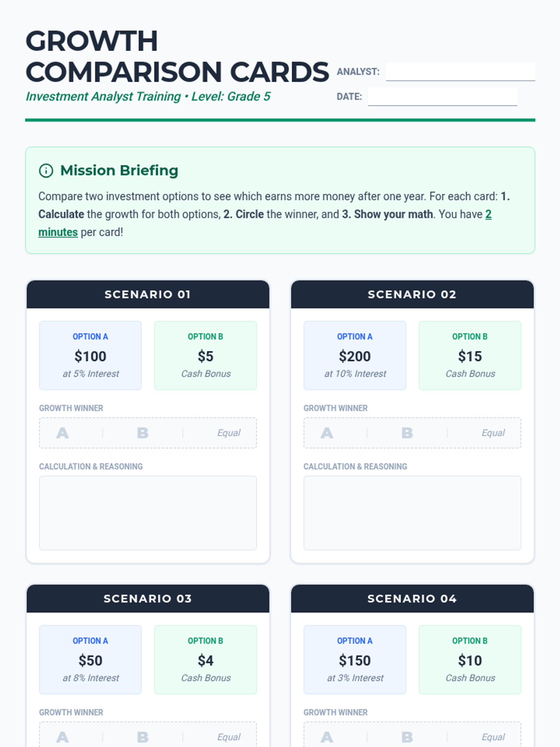
Task: Click the $50 at 8% Interest card
Action: click(x=91, y=660)
